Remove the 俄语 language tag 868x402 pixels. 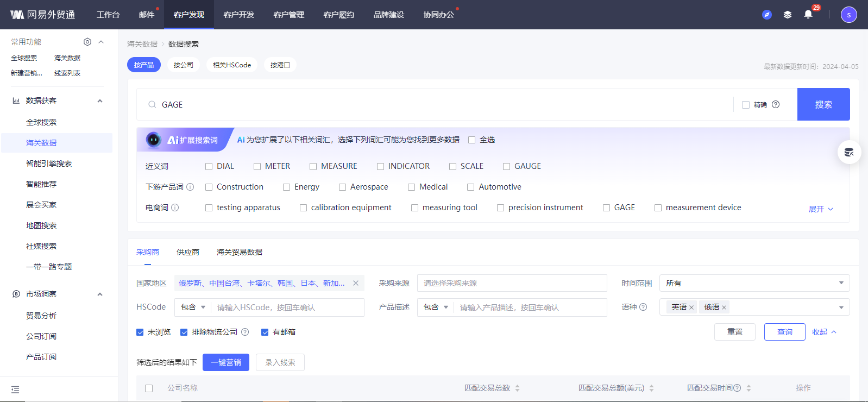[x=724, y=307]
